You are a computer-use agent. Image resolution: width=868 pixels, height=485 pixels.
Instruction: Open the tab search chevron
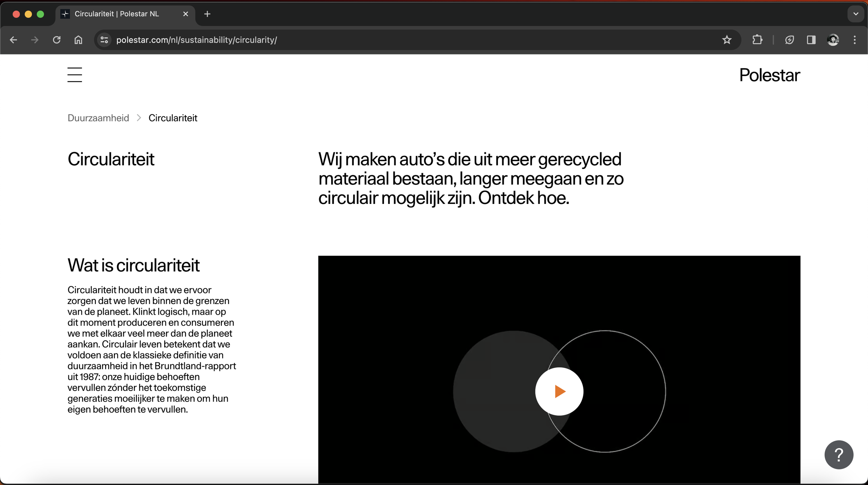point(856,14)
